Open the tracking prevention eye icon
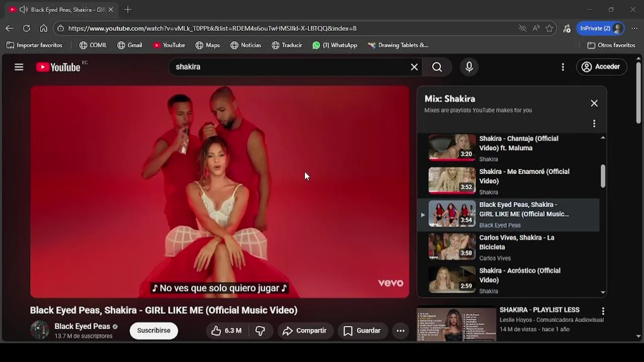The image size is (644, 362). (x=523, y=29)
